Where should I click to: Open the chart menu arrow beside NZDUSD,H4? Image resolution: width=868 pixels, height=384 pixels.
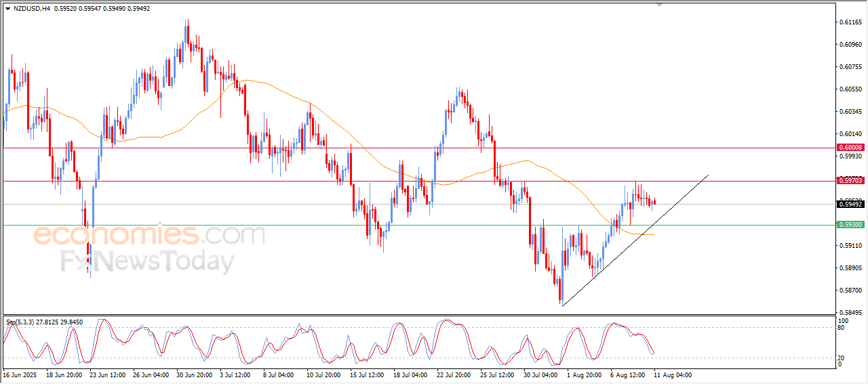click(7, 9)
